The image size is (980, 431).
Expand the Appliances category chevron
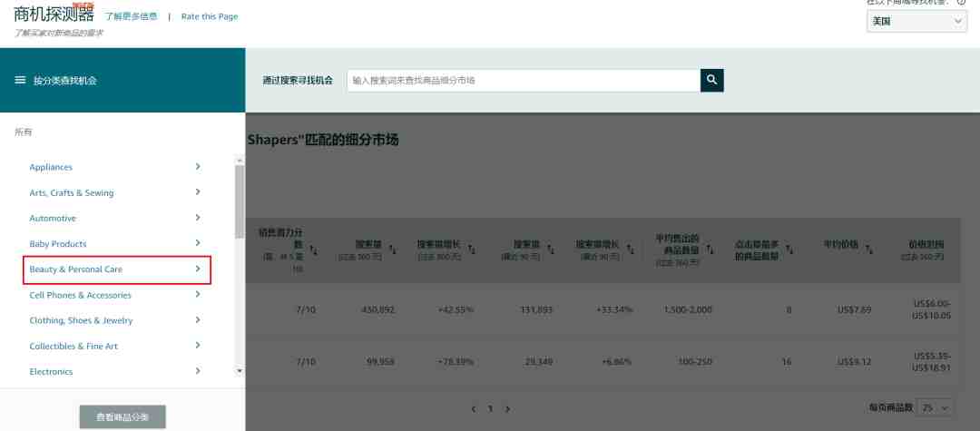pyautogui.click(x=198, y=166)
